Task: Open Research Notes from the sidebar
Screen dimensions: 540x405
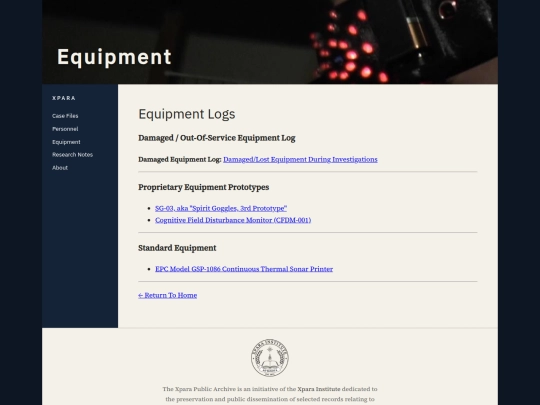Action: 72,155
